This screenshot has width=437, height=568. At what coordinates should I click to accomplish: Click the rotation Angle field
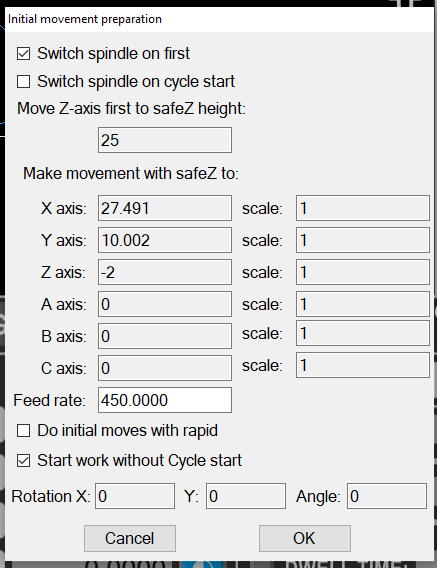coord(387,496)
